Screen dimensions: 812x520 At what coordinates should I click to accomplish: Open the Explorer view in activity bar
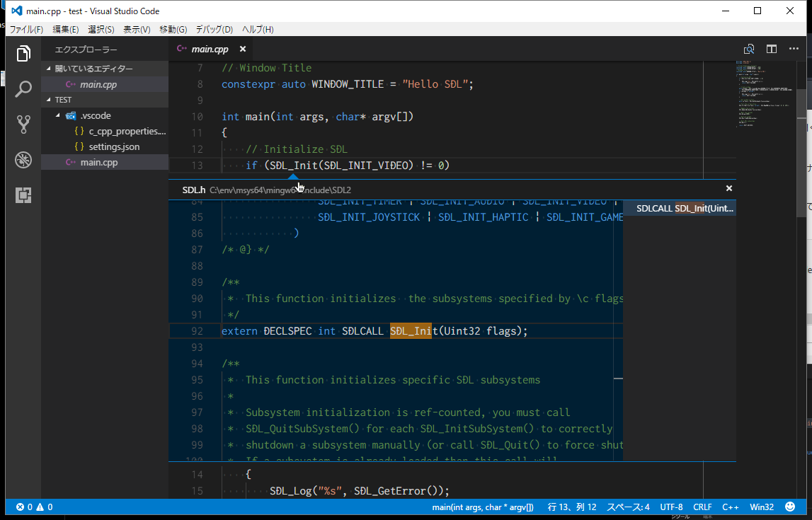(23, 53)
